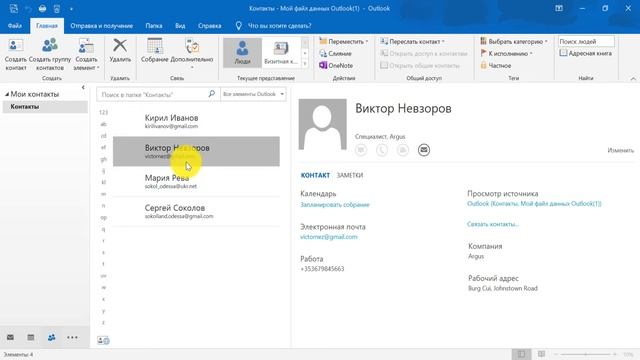Click Link contacts (Связать контакты...) link

click(x=493, y=224)
